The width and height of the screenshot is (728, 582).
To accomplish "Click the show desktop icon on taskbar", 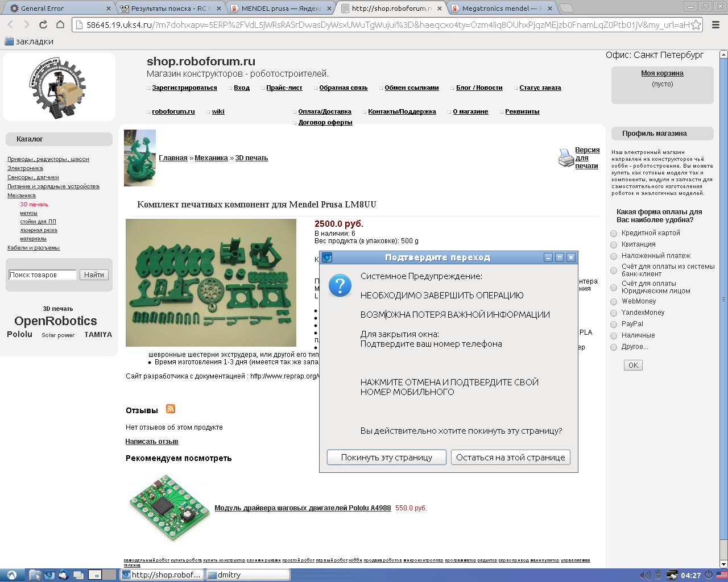I will (78, 575).
